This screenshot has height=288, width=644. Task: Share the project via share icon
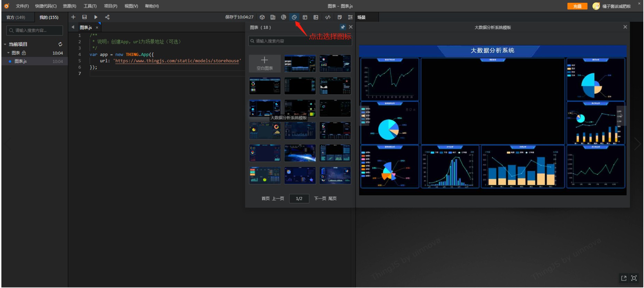coord(107,17)
